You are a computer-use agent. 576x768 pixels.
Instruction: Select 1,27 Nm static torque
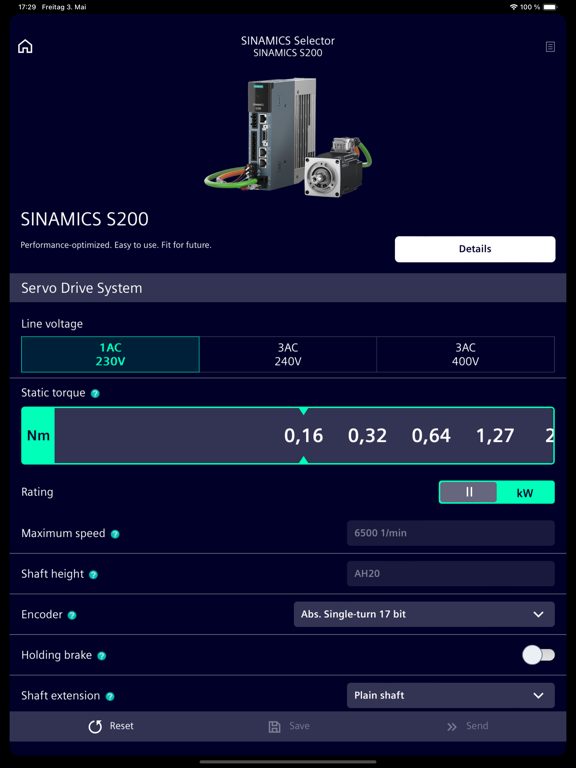pos(495,435)
